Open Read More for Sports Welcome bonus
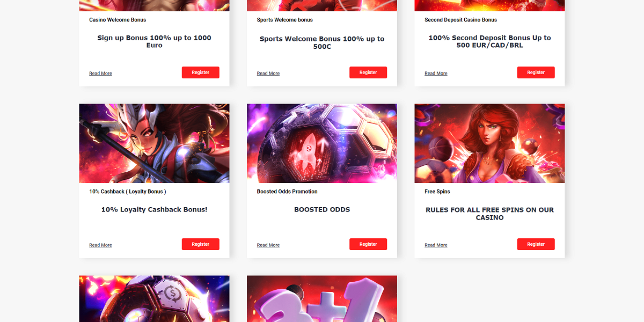This screenshot has height=322, width=644. (x=268, y=74)
